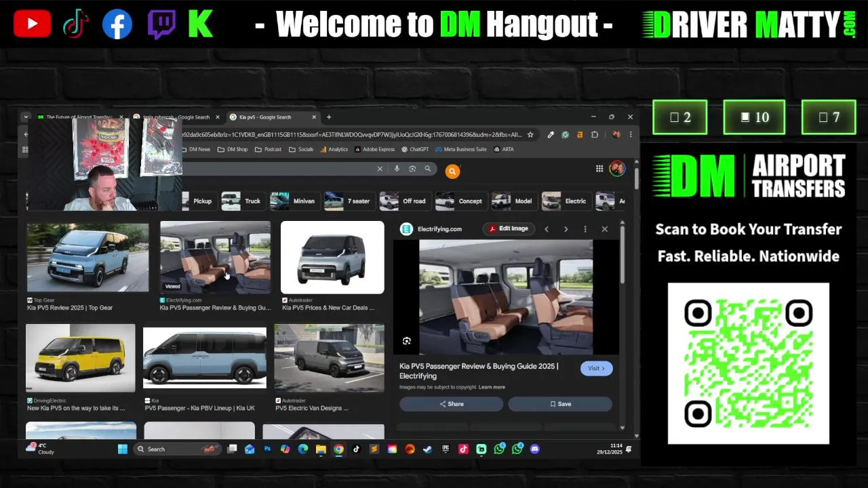This screenshot has height=488, width=868.
Task: Go to next image in preview panel
Action: [566, 229]
